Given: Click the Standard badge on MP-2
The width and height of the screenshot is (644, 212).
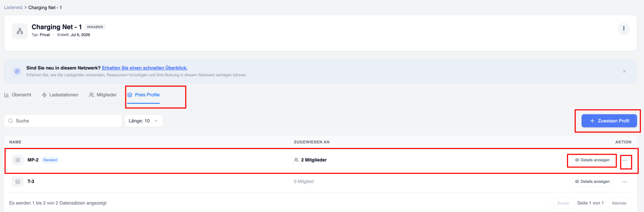Looking at the screenshot, I should pos(50,160).
